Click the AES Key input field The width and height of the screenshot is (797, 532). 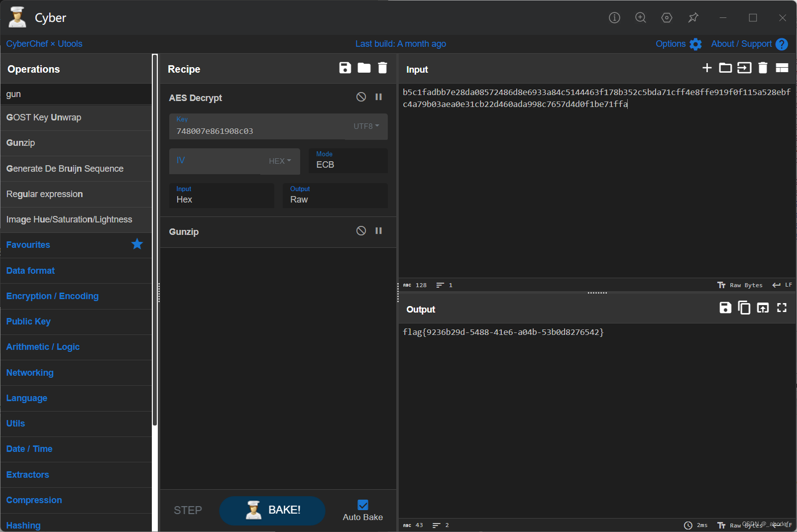(x=257, y=126)
